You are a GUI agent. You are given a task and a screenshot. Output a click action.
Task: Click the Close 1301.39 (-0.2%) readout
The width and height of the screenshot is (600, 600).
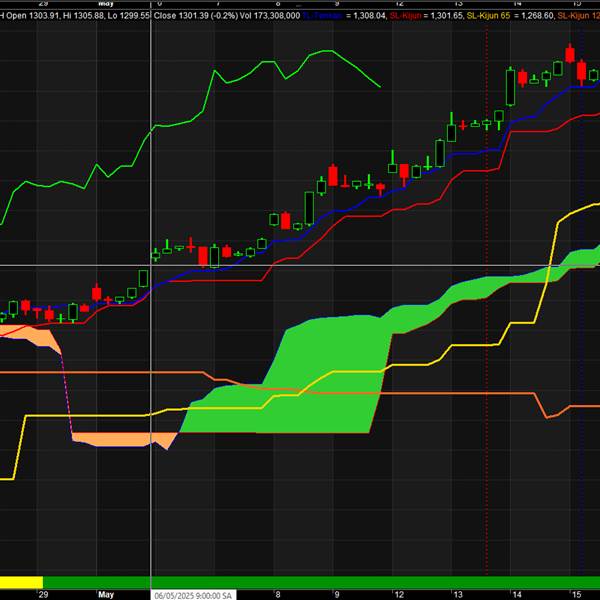tap(196, 16)
